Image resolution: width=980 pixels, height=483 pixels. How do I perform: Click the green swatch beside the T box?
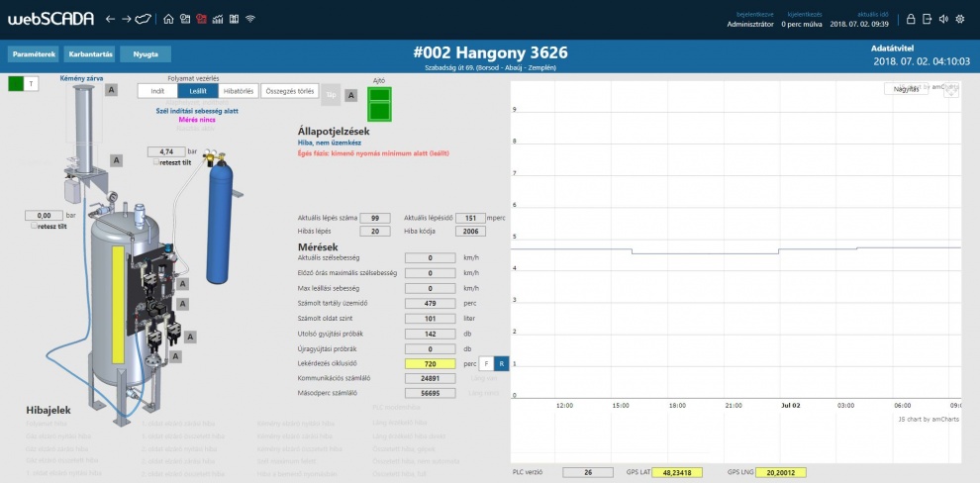(x=16, y=84)
